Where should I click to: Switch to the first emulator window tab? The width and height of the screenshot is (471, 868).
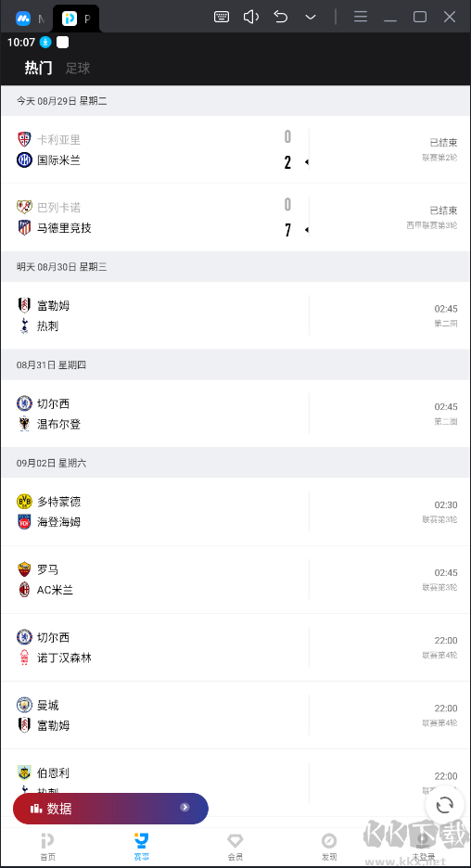click(x=28, y=19)
